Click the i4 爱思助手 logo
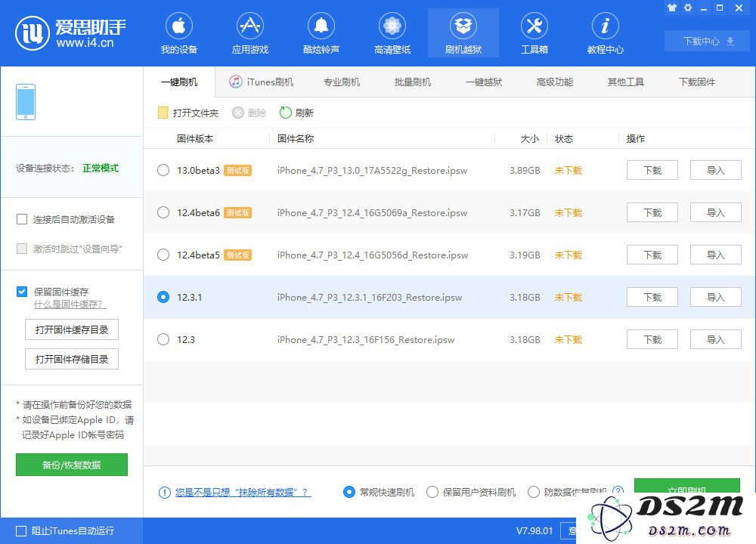 click(x=70, y=32)
